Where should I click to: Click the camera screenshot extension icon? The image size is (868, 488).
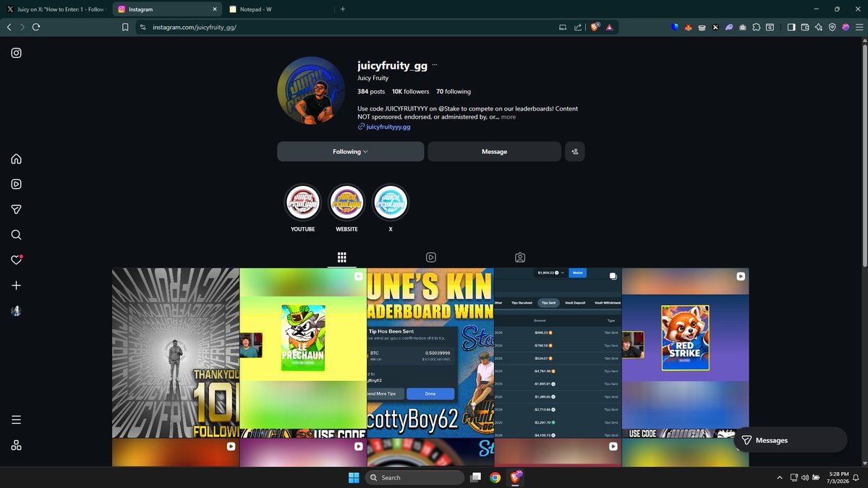click(743, 27)
